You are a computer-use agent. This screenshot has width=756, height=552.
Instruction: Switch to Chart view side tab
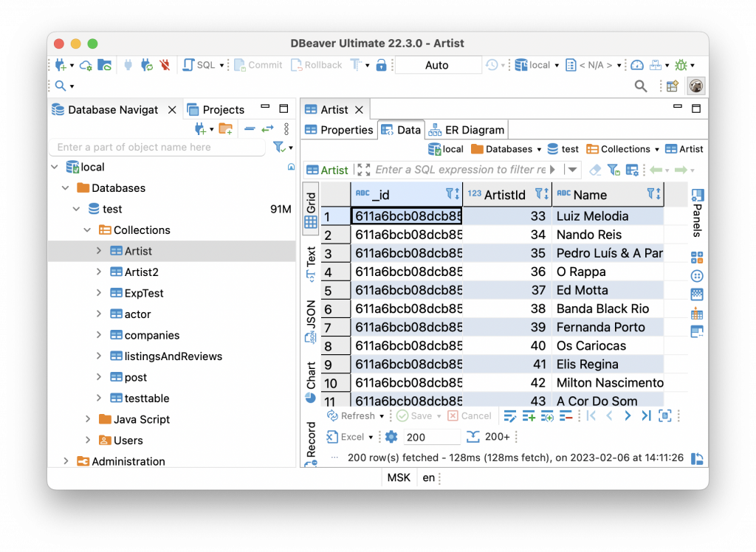pos(311,382)
